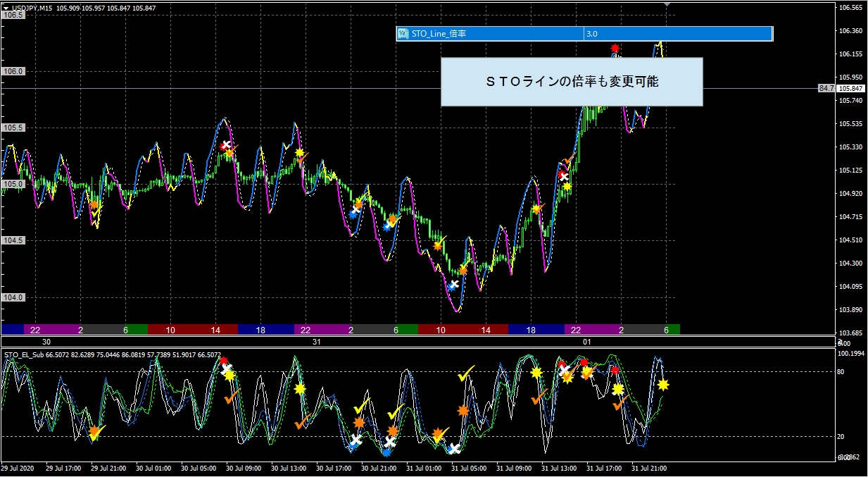Click the STO_EL_Sub indicator label in the sub-window
868x477 pixels.
tap(23, 355)
